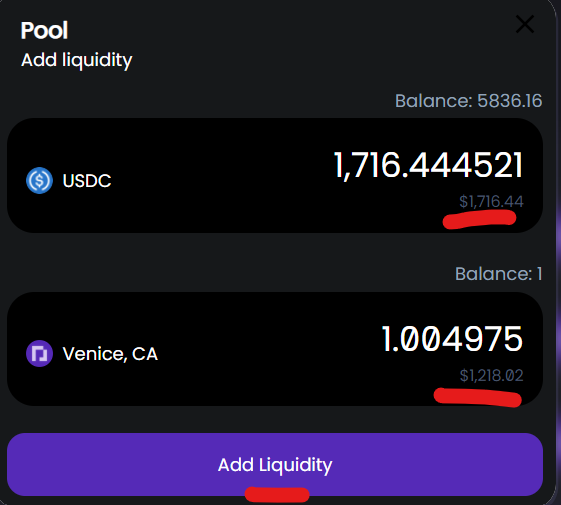Use max Venice via Balance: 1
The width and height of the screenshot is (561, 505).
(498, 274)
